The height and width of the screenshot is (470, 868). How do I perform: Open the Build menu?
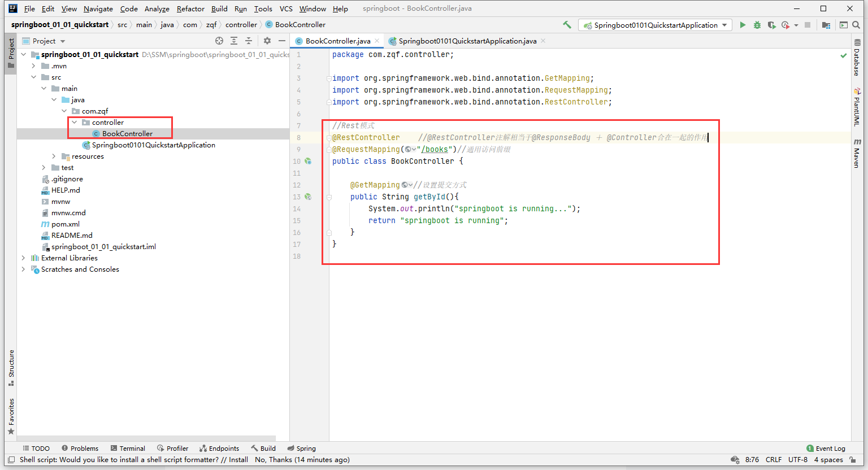click(x=219, y=8)
